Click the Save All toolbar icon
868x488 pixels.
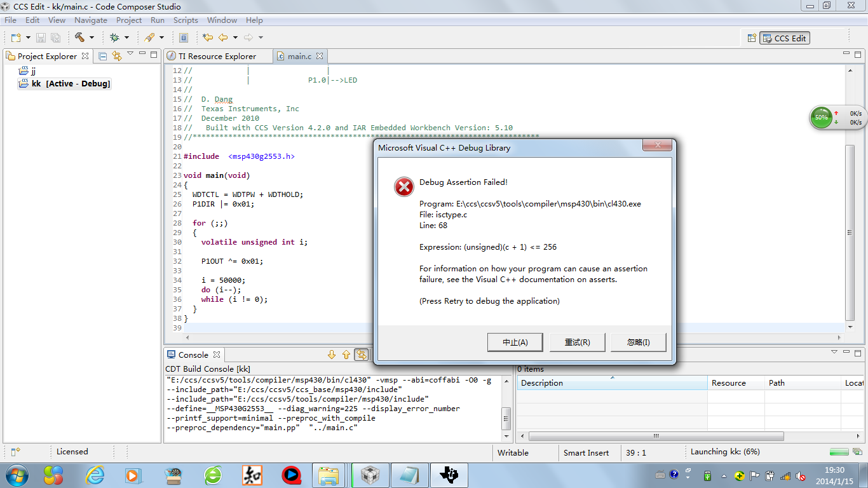[x=56, y=37]
